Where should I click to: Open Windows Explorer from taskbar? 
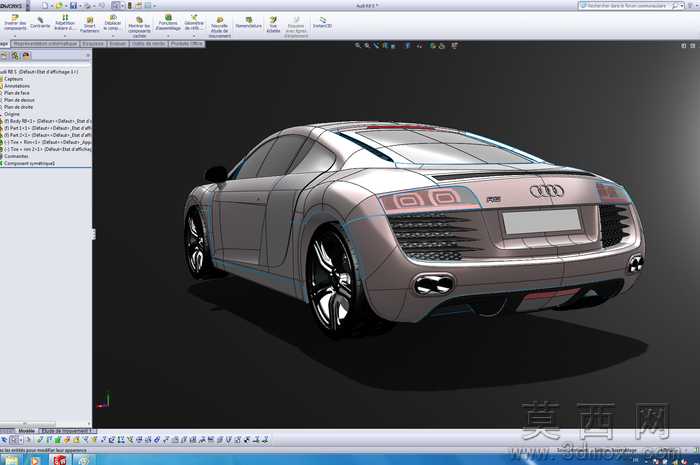pos(11,460)
